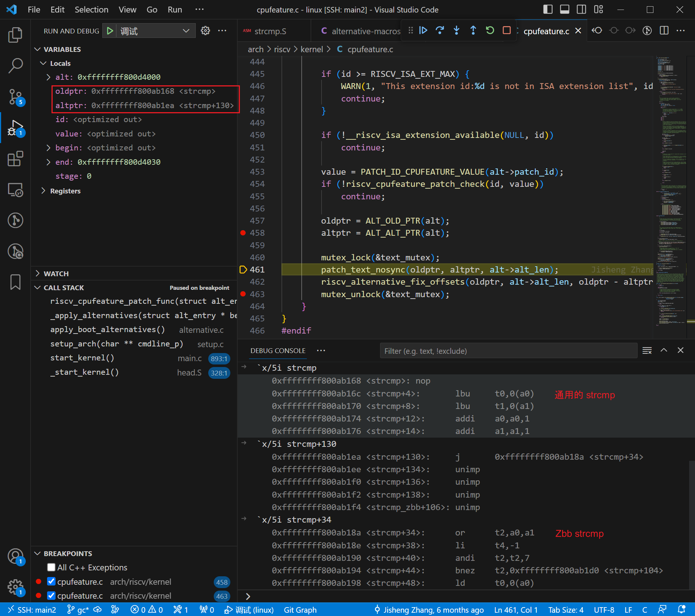Image resolution: width=695 pixels, height=616 pixels.
Task: Stop debugging with the red square
Action: pos(507,31)
